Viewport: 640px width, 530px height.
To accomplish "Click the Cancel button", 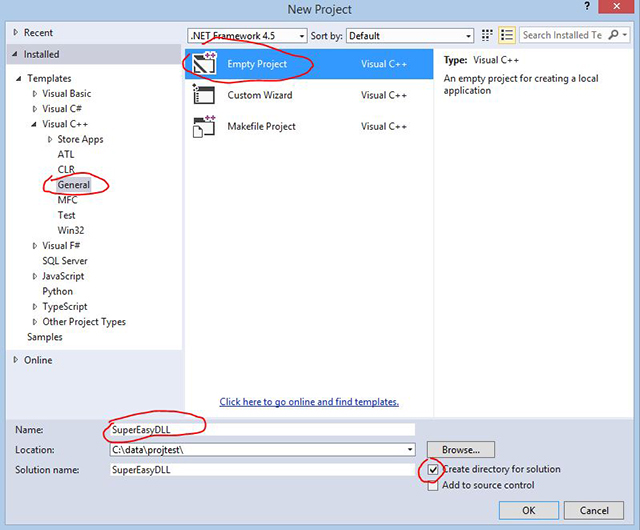I will click(594, 510).
